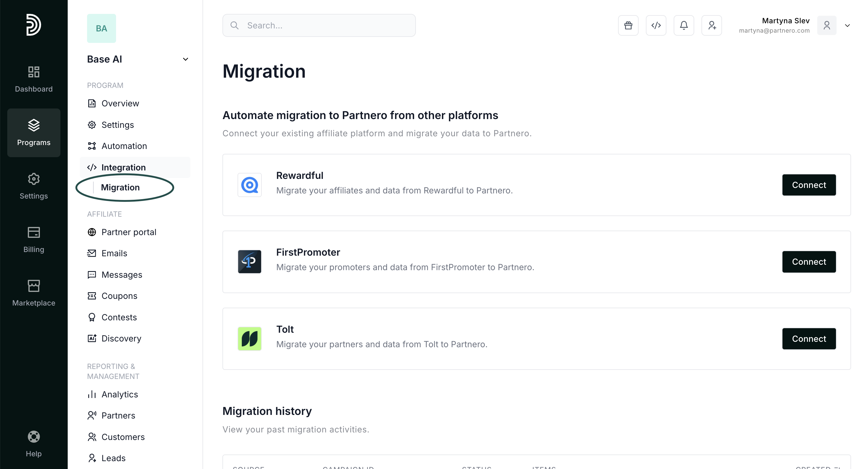This screenshot has height=469, width=868.
Task: Connect the Rewardful platform
Action: click(809, 185)
